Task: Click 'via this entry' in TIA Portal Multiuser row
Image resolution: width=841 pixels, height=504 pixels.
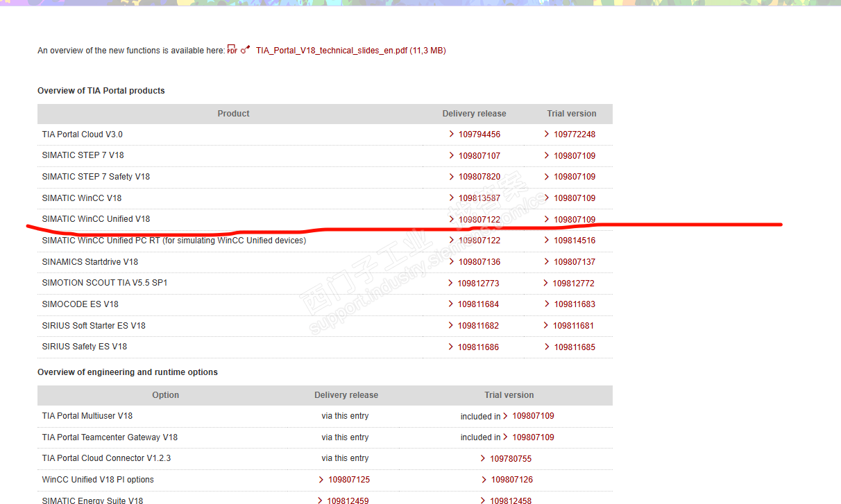Action: [345, 416]
